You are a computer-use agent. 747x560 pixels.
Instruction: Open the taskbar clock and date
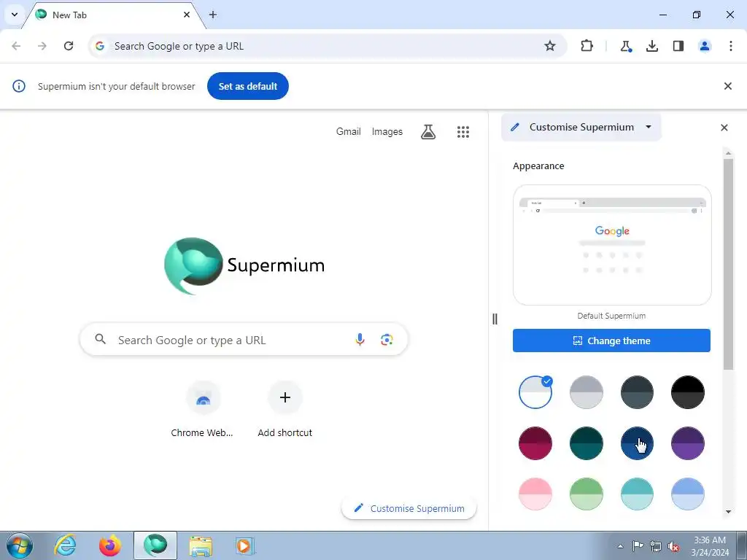coord(710,545)
